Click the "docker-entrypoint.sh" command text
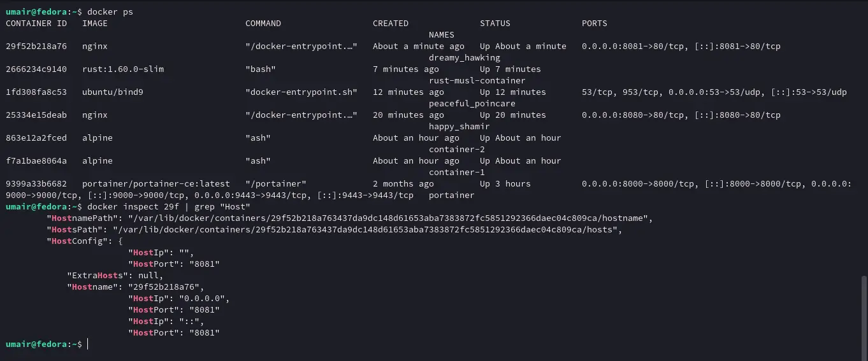The height and width of the screenshot is (361, 868). point(301,92)
